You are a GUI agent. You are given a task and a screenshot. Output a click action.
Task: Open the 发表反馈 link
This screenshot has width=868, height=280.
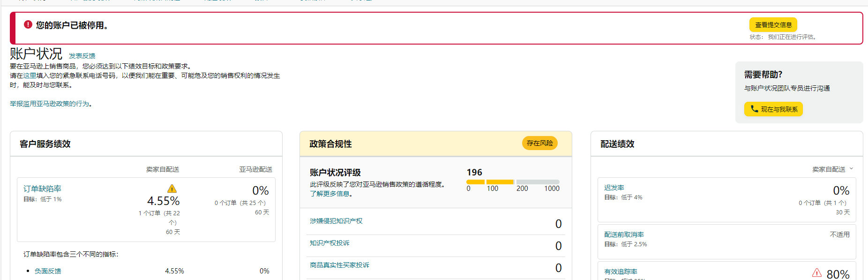click(82, 56)
